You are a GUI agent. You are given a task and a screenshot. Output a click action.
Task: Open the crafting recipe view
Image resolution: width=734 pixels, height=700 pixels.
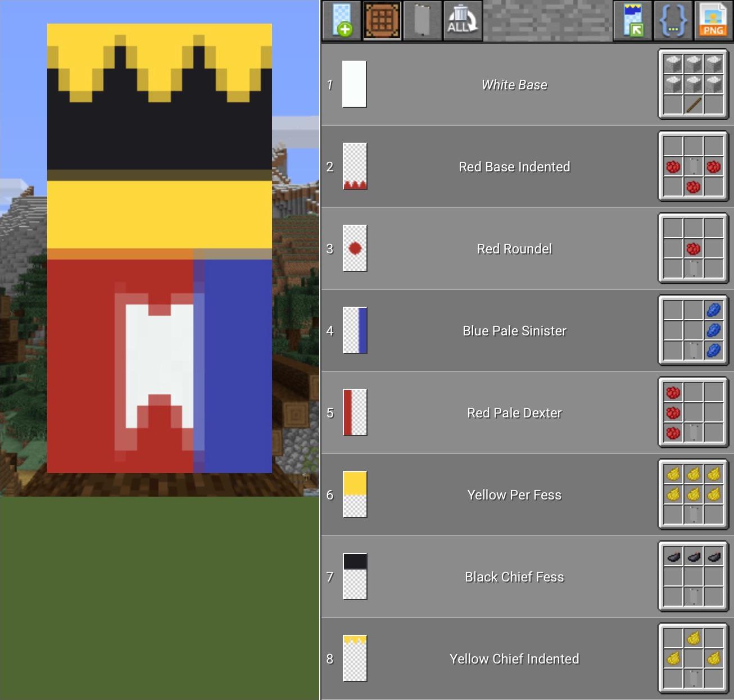tap(382, 21)
